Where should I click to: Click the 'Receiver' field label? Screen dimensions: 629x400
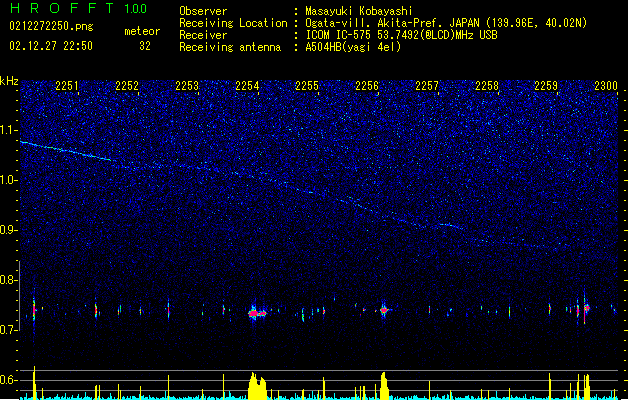(203, 35)
